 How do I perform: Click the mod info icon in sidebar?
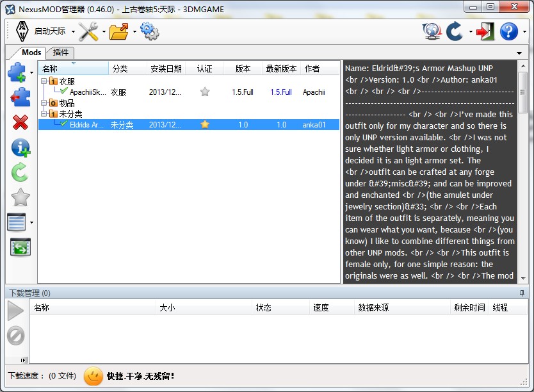point(20,147)
